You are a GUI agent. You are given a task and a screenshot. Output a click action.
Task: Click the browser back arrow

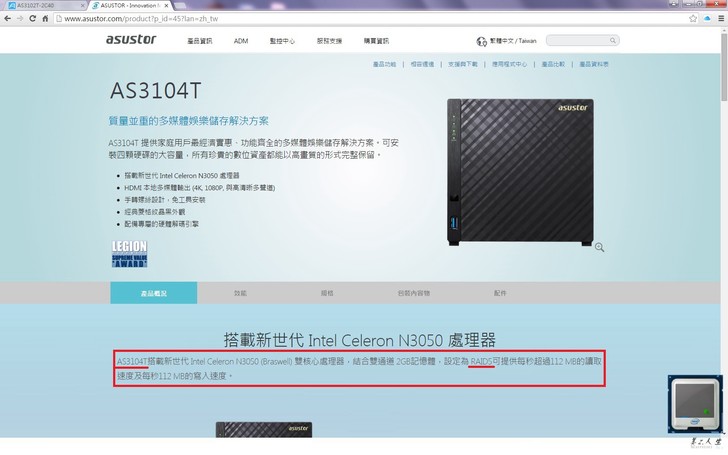pyautogui.click(x=7, y=19)
